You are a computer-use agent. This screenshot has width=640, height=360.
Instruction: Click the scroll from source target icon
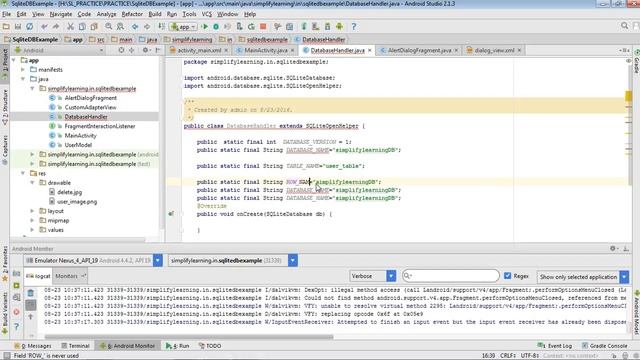click(x=121, y=50)
